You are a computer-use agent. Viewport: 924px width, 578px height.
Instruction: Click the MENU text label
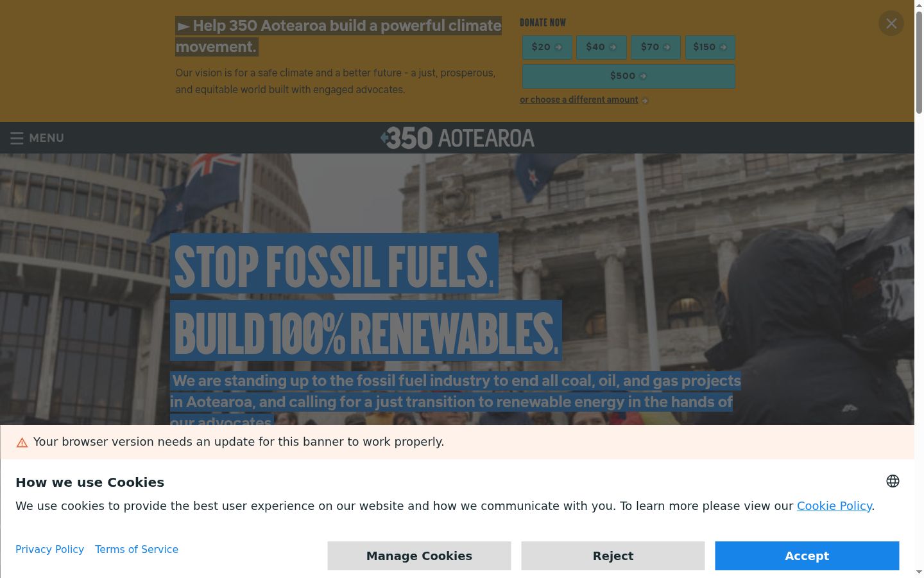[46, 138]
